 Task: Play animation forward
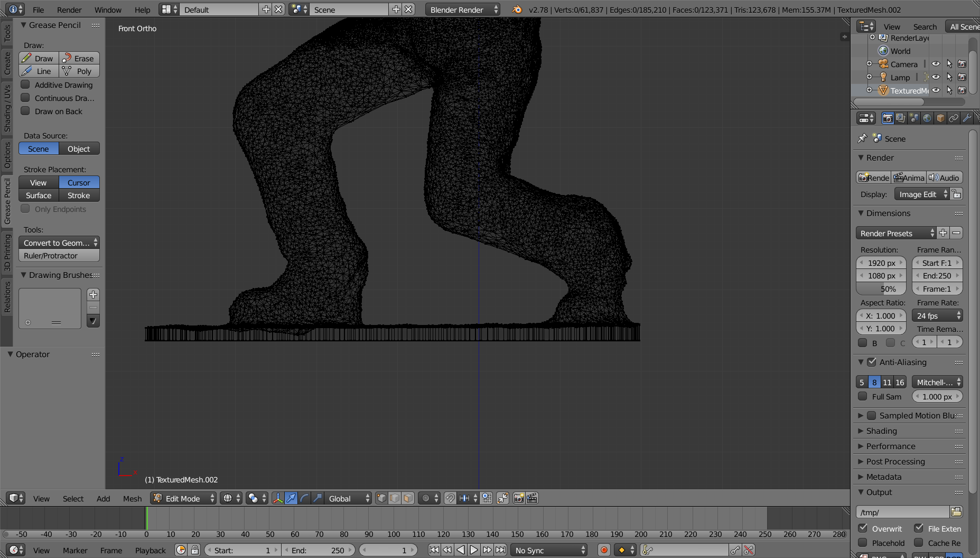click(474, 550)
